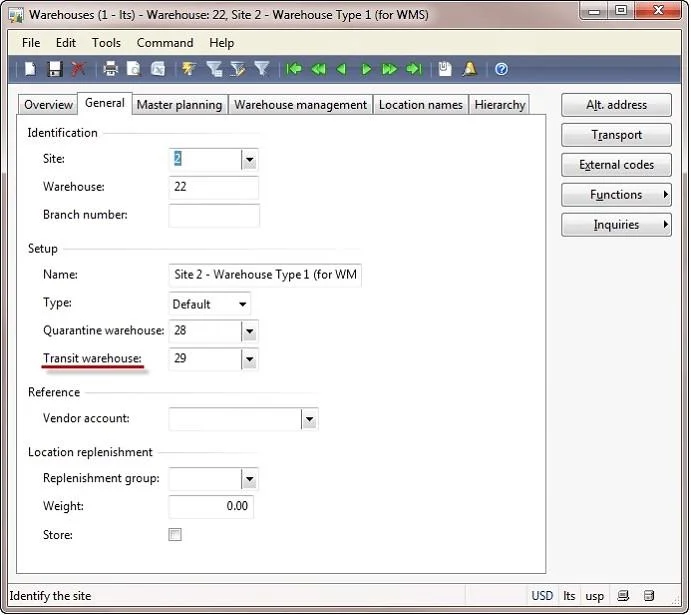Click the blue Help question icon
Viewport: 691px width, 615px height.
click(501, 69)
